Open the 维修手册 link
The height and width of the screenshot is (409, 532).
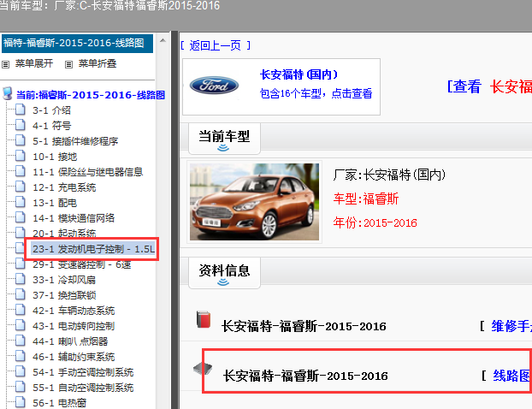(x=511, y=326)
